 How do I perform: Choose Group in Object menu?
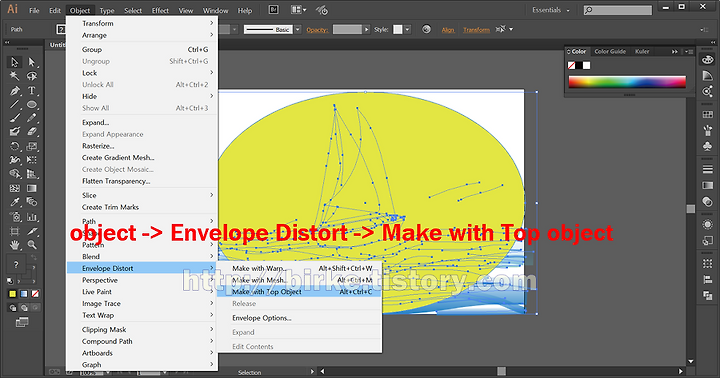click(x=142, y=49)
